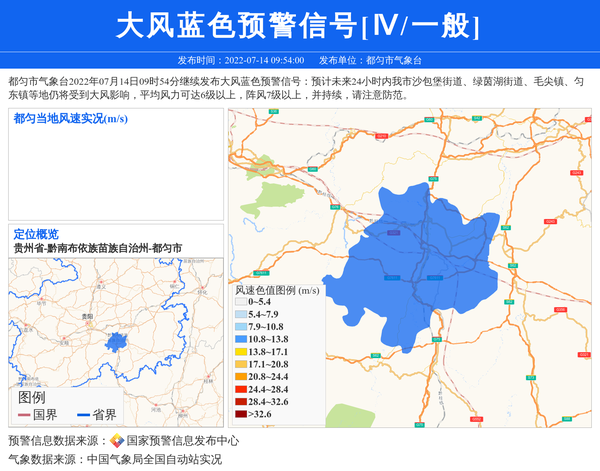
Task: Click the 贵阳 city marker on overview map
Action: pos(88,319)
